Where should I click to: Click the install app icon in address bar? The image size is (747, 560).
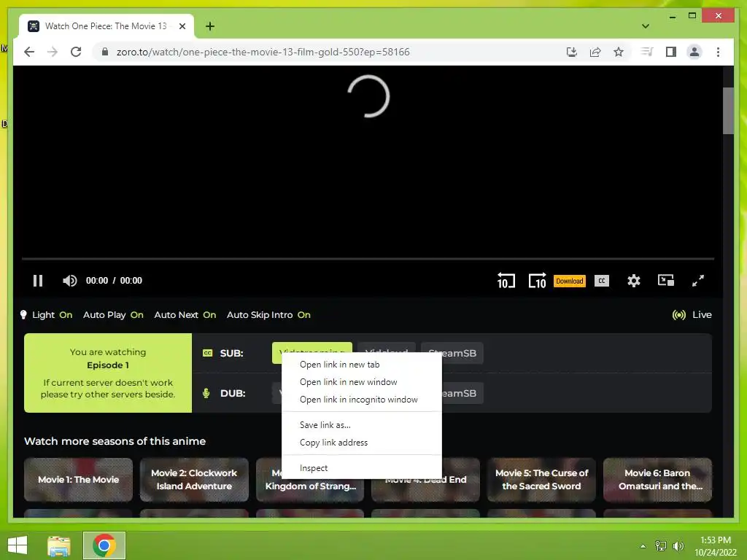point(572,52)
